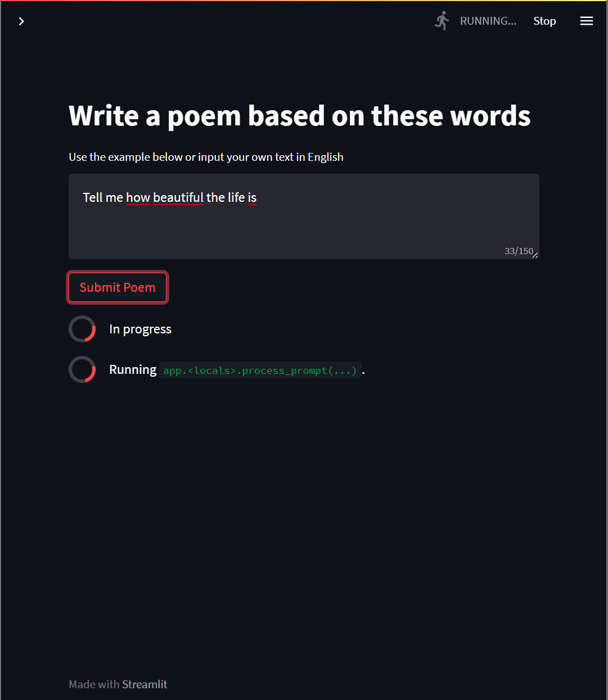Click the page title heading
608x700 pixels.
300,116
